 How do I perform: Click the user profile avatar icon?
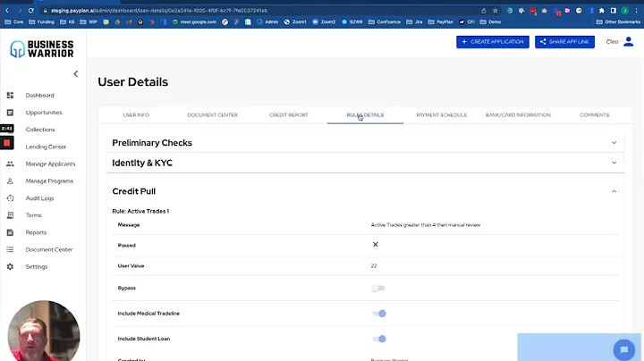coord(628,42)
